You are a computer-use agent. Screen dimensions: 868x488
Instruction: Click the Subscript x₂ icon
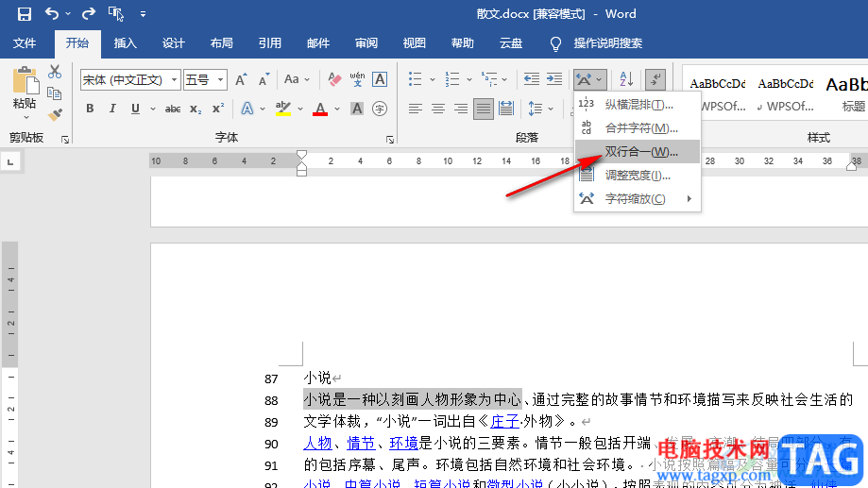point(196,109)
